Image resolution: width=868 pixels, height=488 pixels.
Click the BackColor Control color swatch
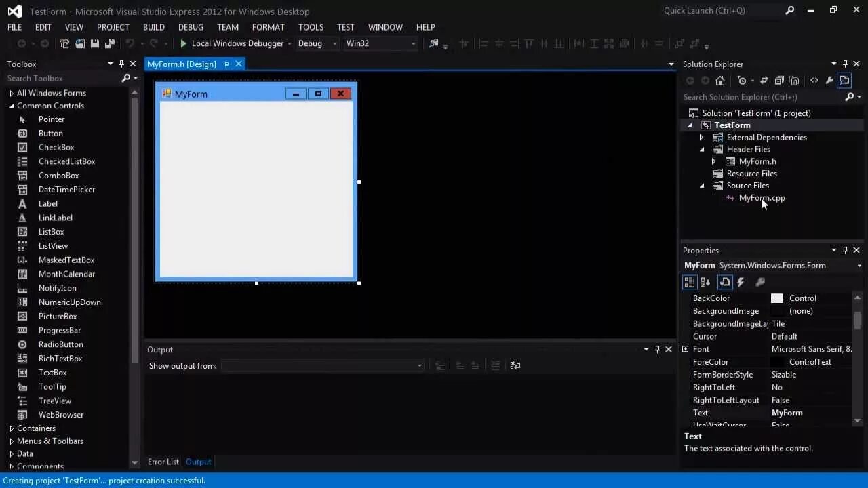coord(777,298)
